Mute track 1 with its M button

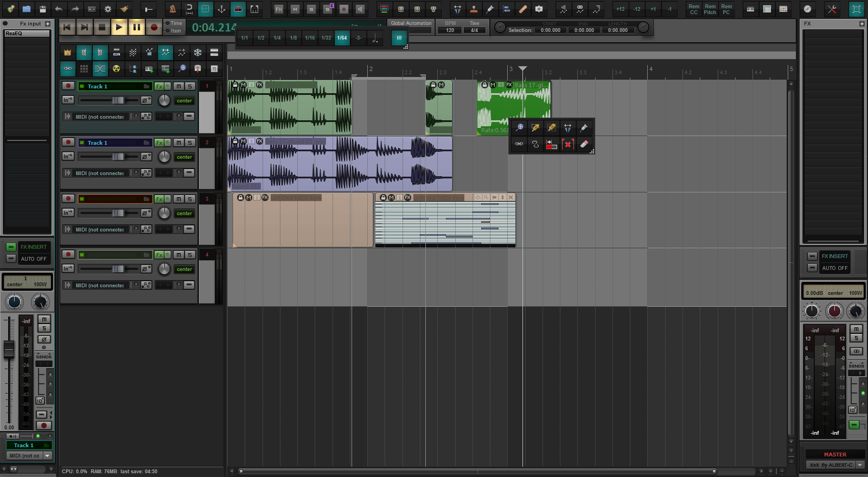(178, 86)
